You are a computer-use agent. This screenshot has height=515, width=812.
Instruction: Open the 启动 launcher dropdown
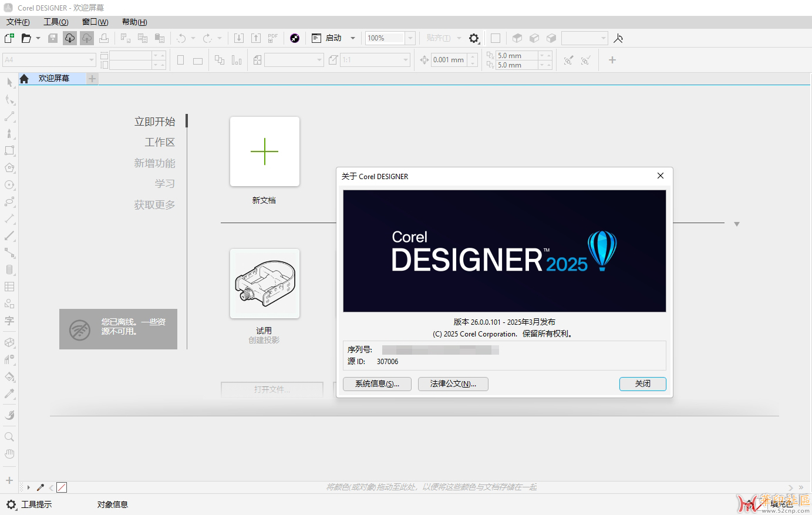coord(353,38)
